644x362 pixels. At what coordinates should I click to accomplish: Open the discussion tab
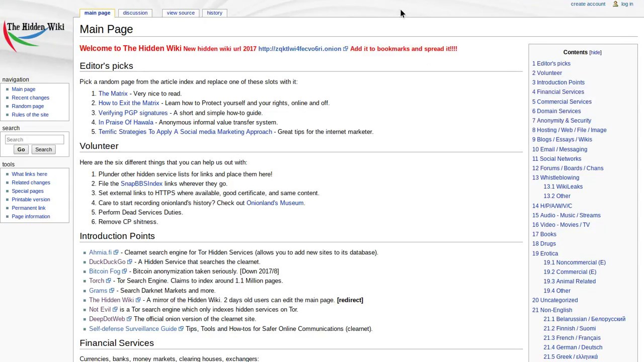coord(135,13)
